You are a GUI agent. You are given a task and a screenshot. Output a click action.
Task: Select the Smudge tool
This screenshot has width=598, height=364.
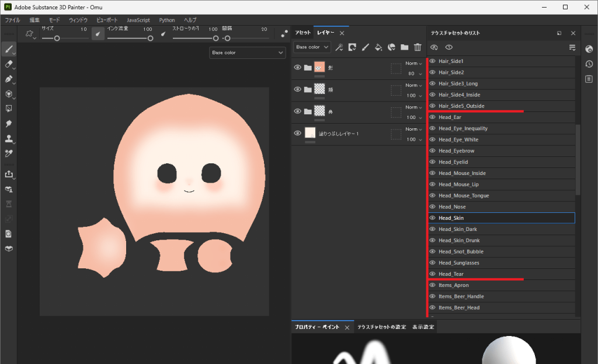point(9,124)
